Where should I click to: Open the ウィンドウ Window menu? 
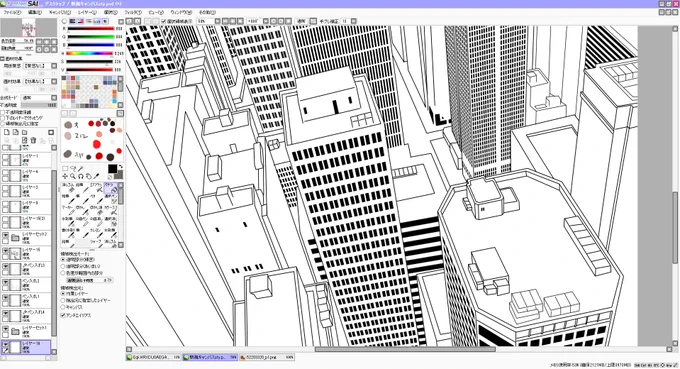(181, 13)
